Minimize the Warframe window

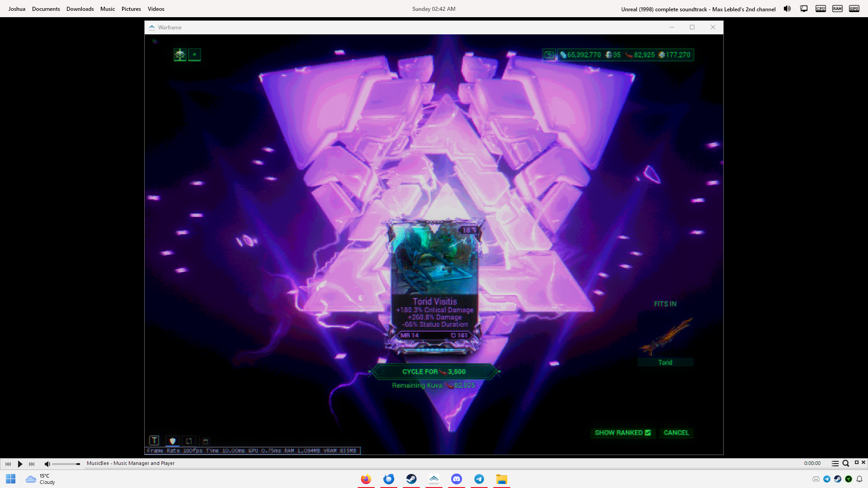pyautogui.click(x=672, y=27)
